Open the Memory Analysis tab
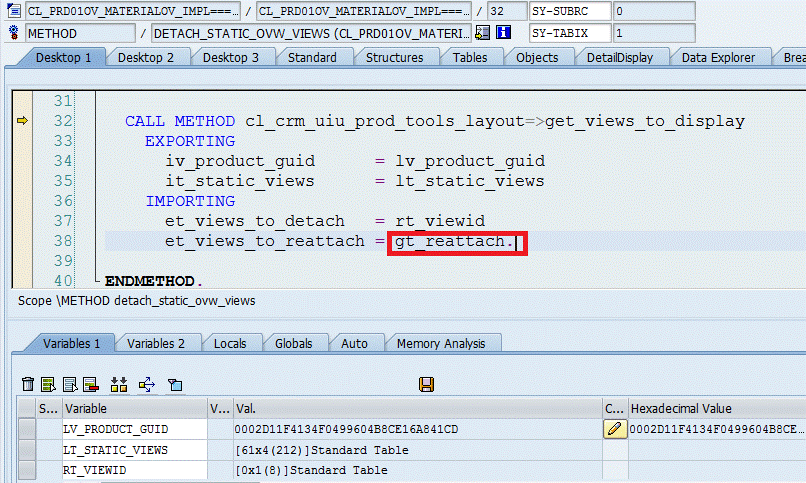Screen dimensions: 806x483 click(441, 343)
